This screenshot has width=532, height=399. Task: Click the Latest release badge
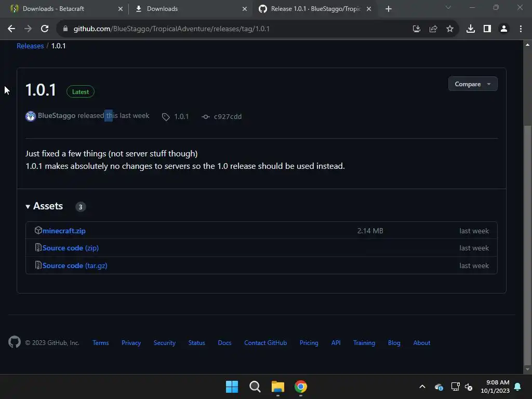coord(81,91)
